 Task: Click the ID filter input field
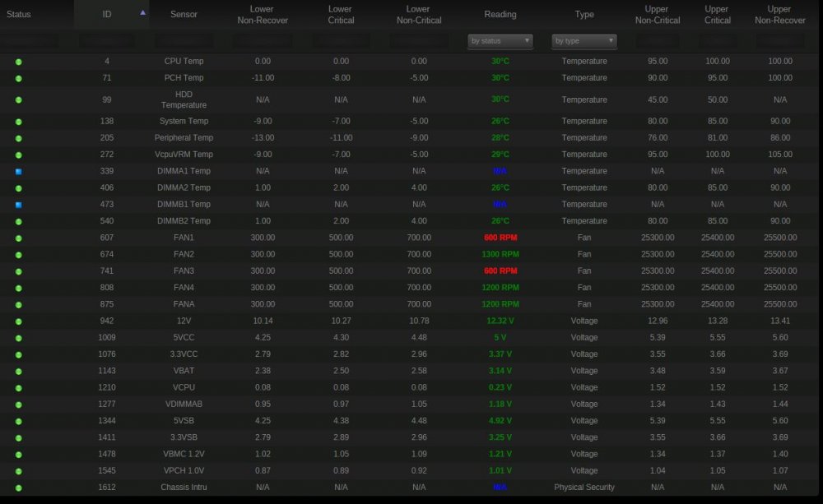coord(106,41)
